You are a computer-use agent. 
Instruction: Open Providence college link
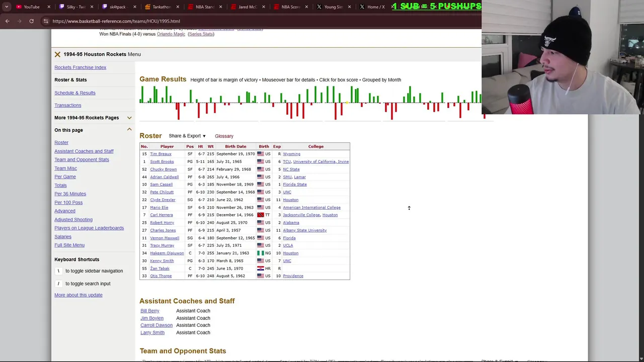293,276
